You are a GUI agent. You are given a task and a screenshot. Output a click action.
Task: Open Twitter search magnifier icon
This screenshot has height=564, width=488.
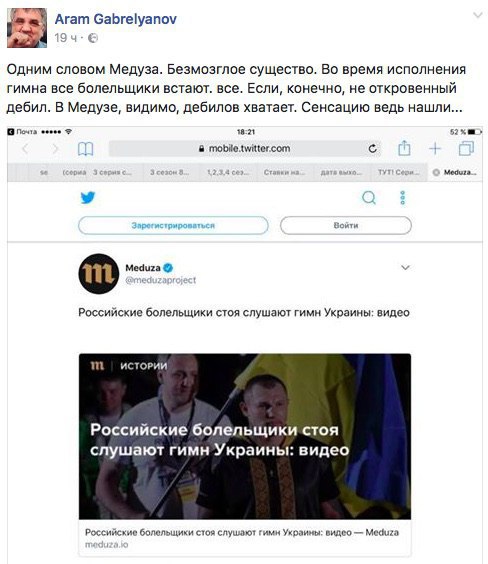click(369, 197)
